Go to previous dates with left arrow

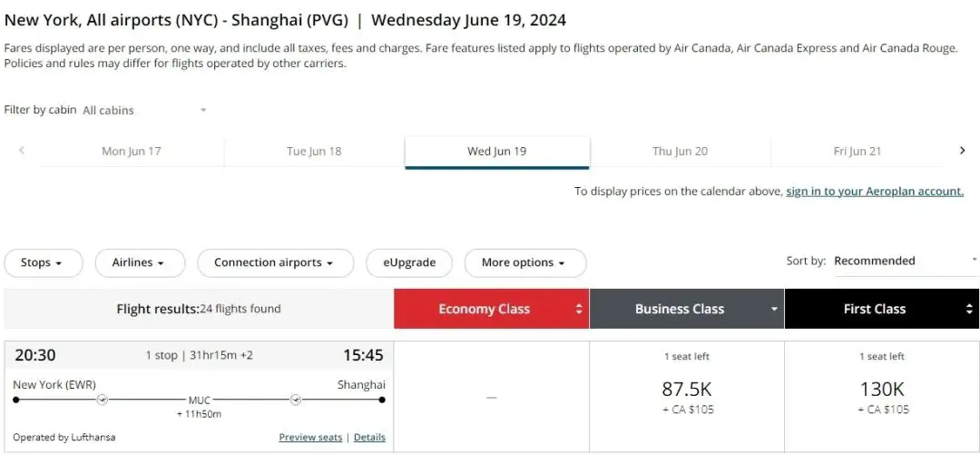pos(21,151)
